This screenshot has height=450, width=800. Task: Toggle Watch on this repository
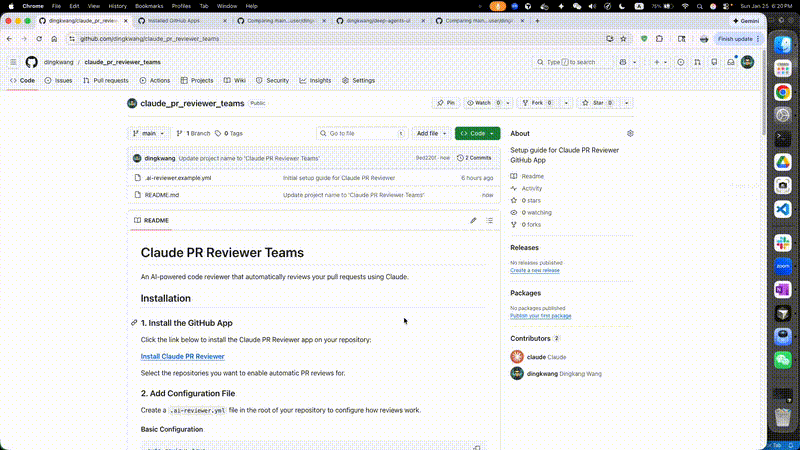[x=483, y=103]
